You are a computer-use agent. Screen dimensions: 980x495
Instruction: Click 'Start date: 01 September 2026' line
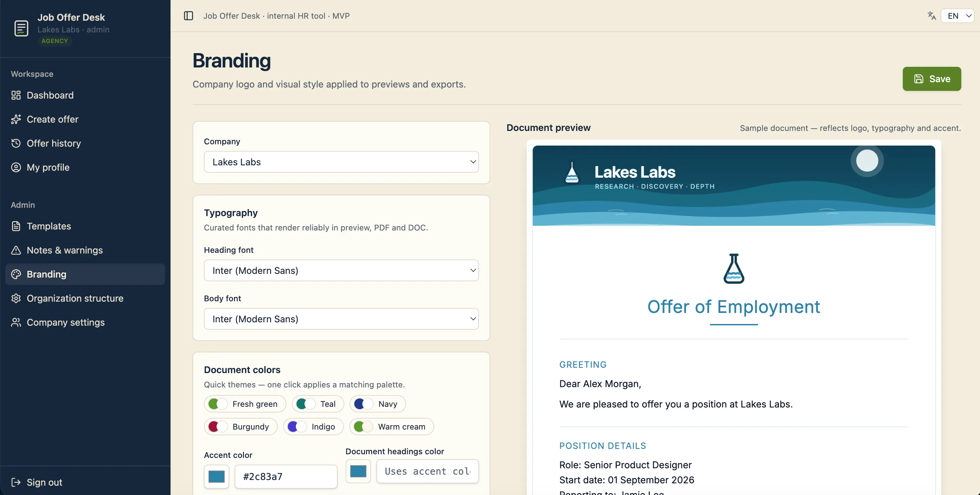(x=627, y=480)
